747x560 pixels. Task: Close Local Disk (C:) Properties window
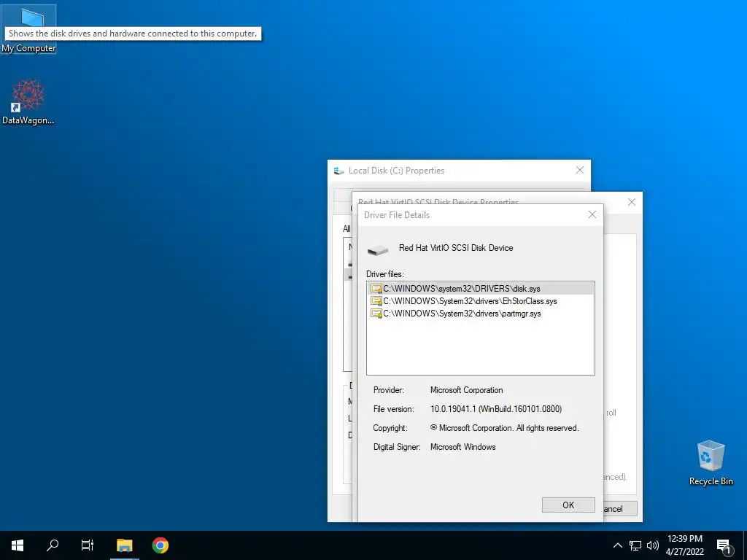click(x=579, y=170)
